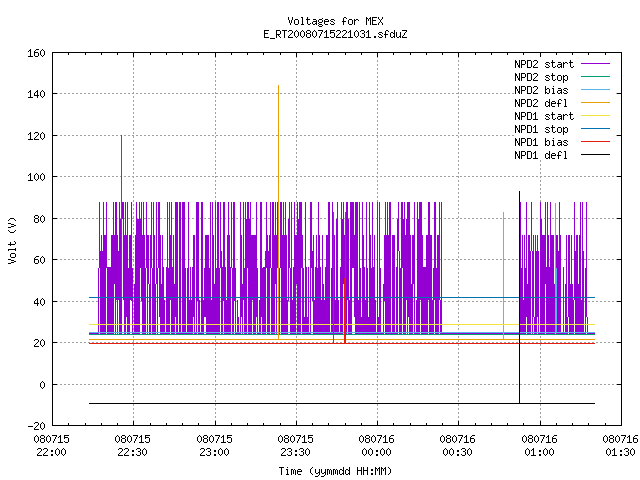Click the y-axis tick label 60

point(39,260)
